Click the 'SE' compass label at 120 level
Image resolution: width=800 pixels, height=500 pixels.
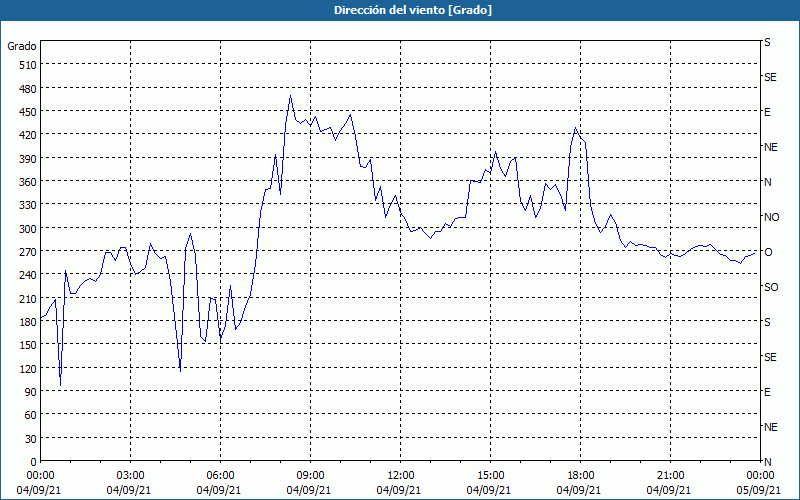[770, 357]
